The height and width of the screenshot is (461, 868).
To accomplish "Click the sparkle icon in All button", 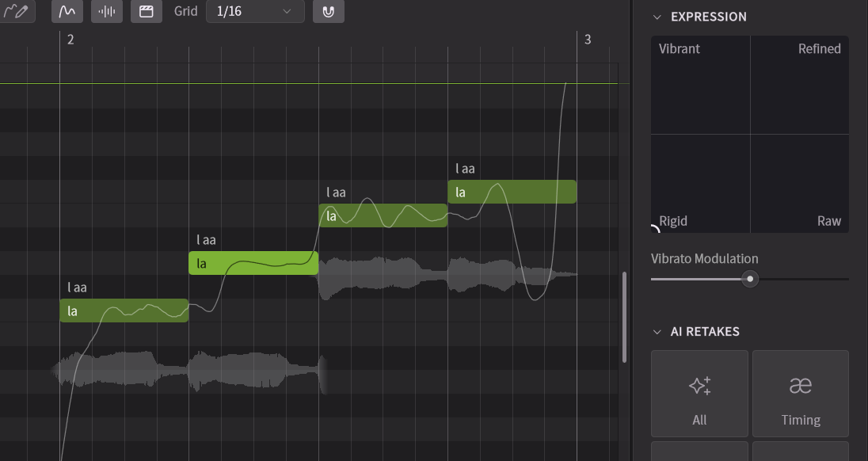I will (700, 385).
